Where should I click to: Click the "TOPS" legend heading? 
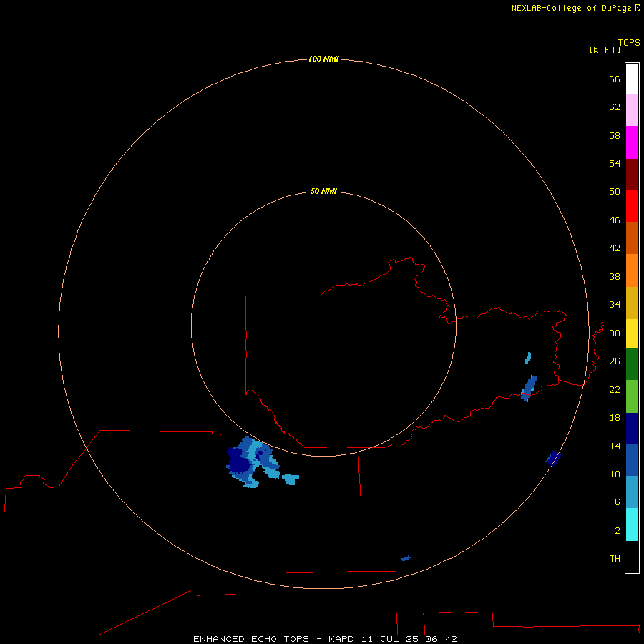[629, 42]
